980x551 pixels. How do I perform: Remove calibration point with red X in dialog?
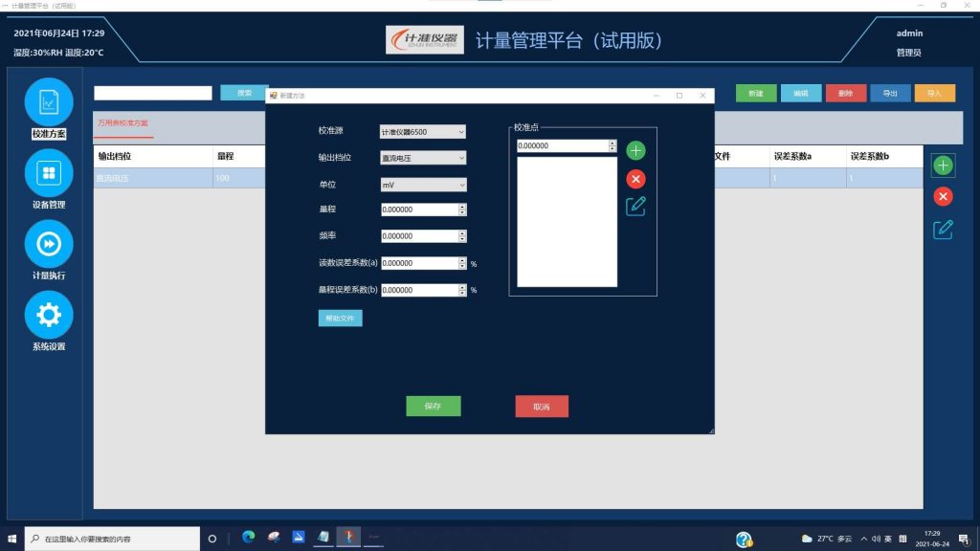pos(635,179)
